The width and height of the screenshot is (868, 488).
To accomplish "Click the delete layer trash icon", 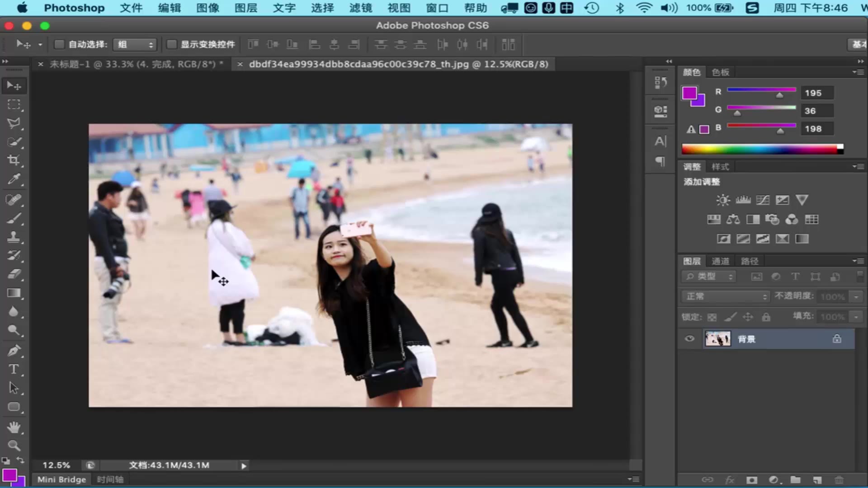I will pos(839,480).
